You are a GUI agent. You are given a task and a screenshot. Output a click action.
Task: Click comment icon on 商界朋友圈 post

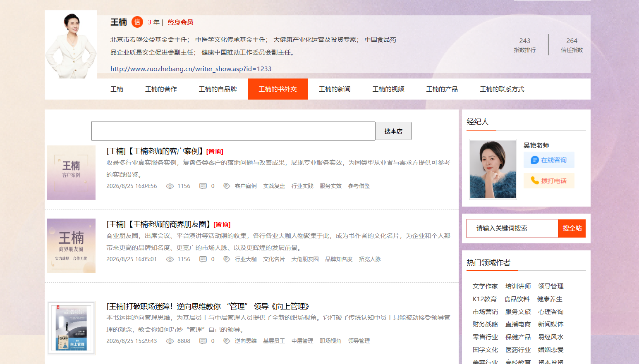click(203, 259)
